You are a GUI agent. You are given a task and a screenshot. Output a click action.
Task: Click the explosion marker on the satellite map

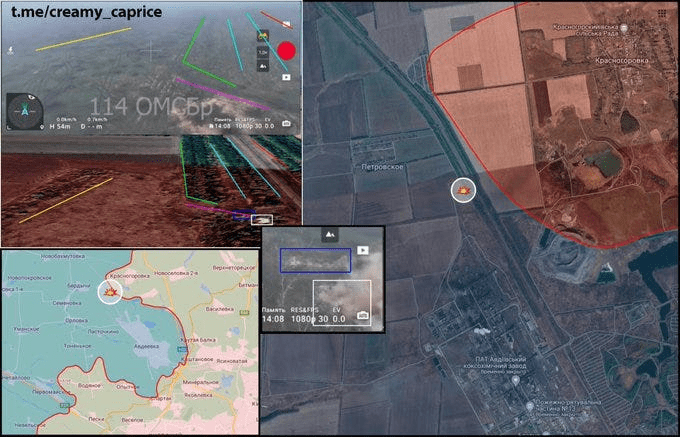coord(463,189)
